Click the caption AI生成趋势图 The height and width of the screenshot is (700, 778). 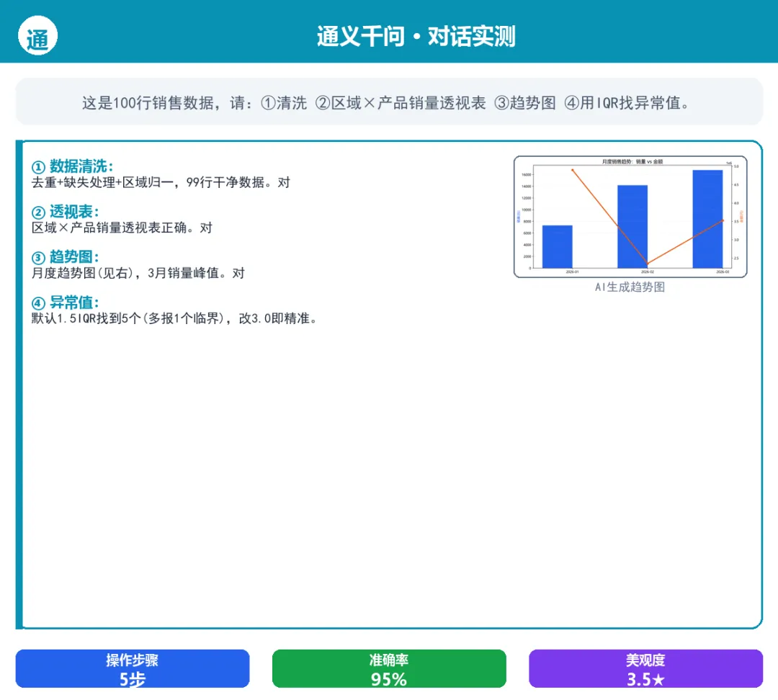click(630, 287)
